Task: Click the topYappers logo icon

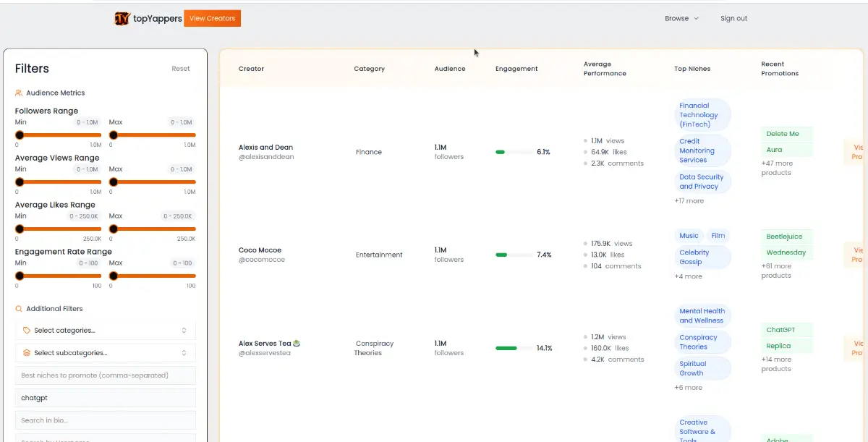Action: tap(122, 19)
